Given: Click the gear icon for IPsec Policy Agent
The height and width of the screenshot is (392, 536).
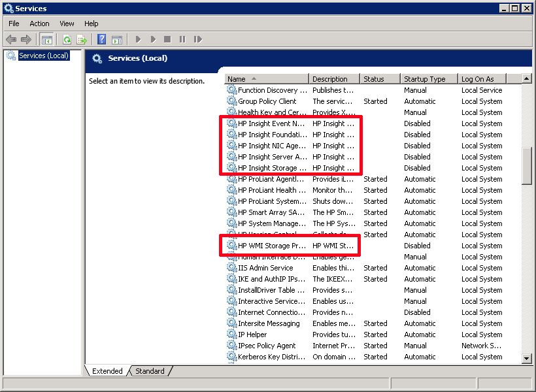Looking at the screenshot, I should [x=232, y=345].
